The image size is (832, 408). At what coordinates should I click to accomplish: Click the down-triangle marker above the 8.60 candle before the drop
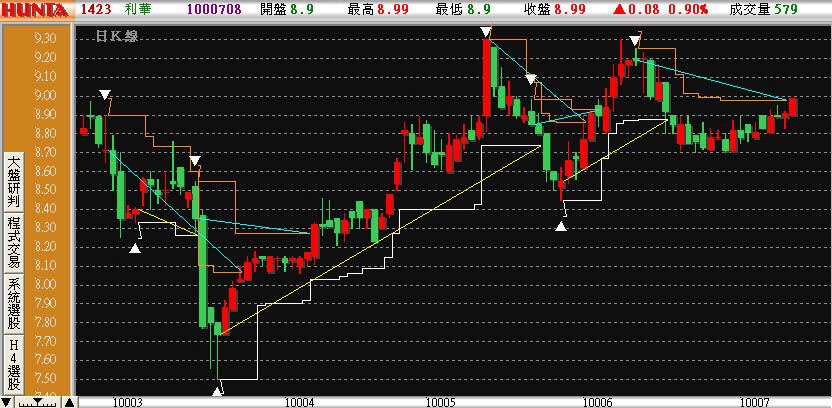point(195,161)
